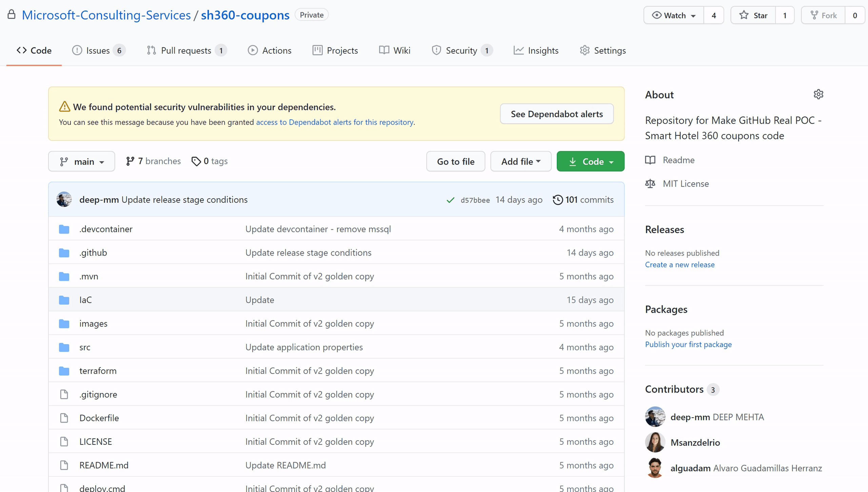Click the Dockerfile file icon
This screenshot has width=868, height=492.
click(64, 418)
